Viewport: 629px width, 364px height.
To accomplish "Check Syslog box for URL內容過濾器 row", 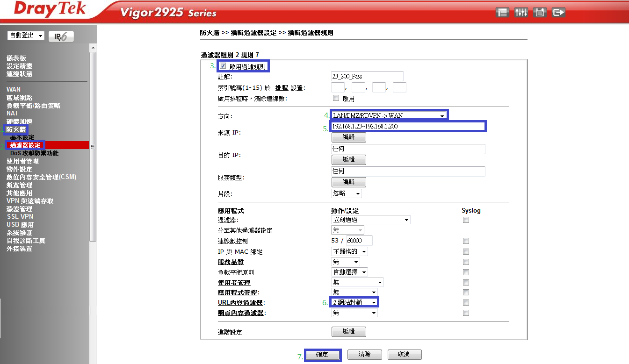I will click(466, 303).
